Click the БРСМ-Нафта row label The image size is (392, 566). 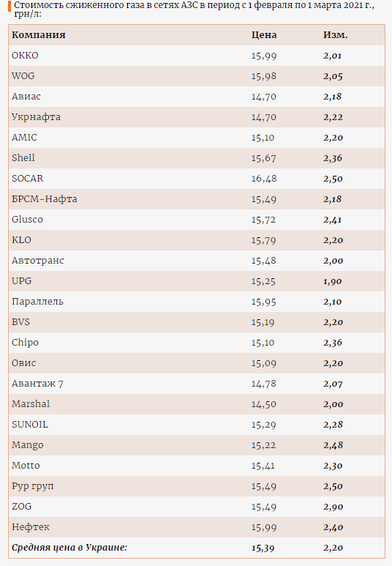tap(45, 199)
